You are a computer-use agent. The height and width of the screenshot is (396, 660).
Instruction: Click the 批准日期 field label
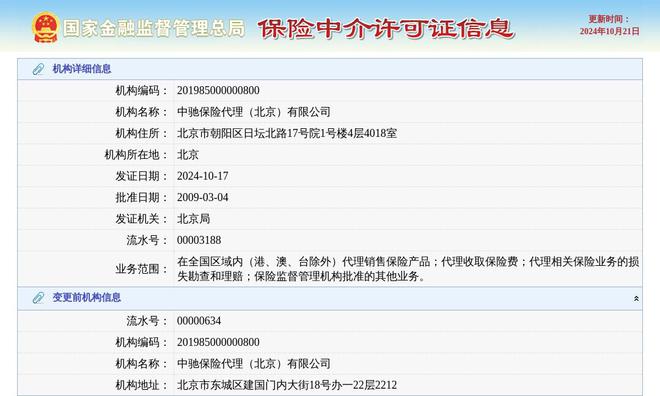click(141, 197)
